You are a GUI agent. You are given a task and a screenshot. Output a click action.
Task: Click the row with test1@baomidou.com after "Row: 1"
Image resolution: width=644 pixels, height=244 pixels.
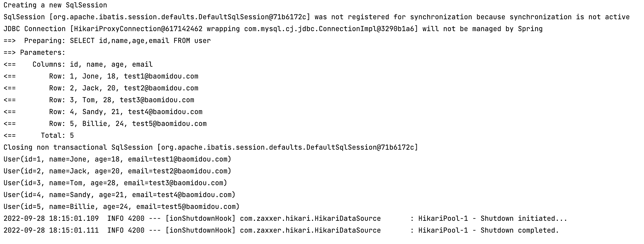(123, 76)
